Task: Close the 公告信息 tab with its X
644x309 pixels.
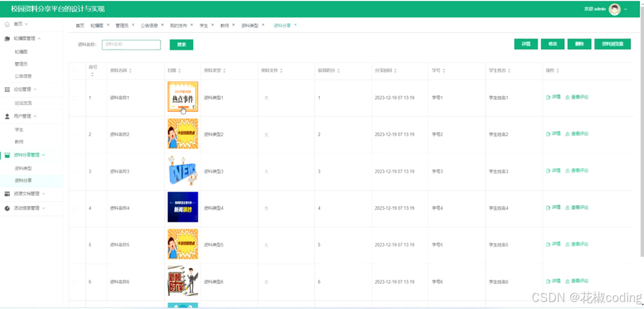Action: tap(162, 25)
